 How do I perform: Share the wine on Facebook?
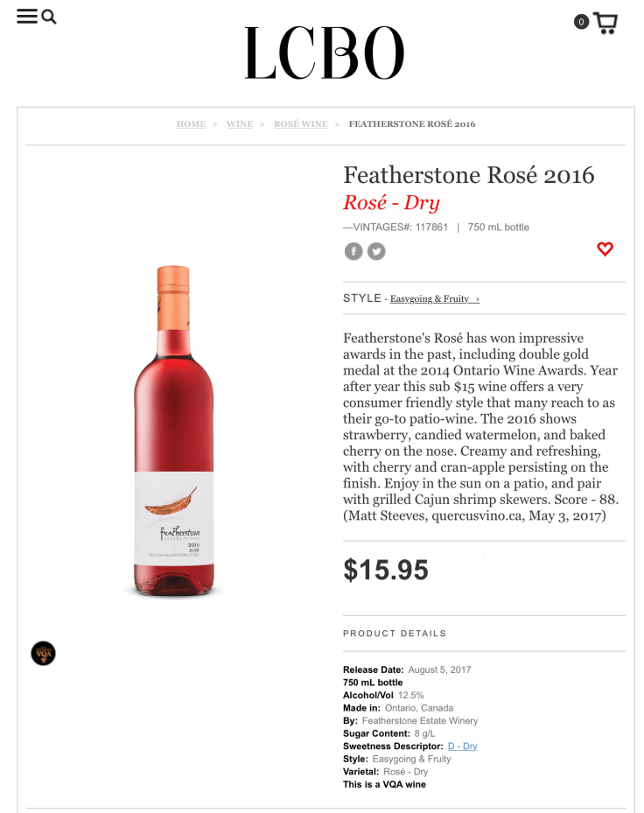353,251
